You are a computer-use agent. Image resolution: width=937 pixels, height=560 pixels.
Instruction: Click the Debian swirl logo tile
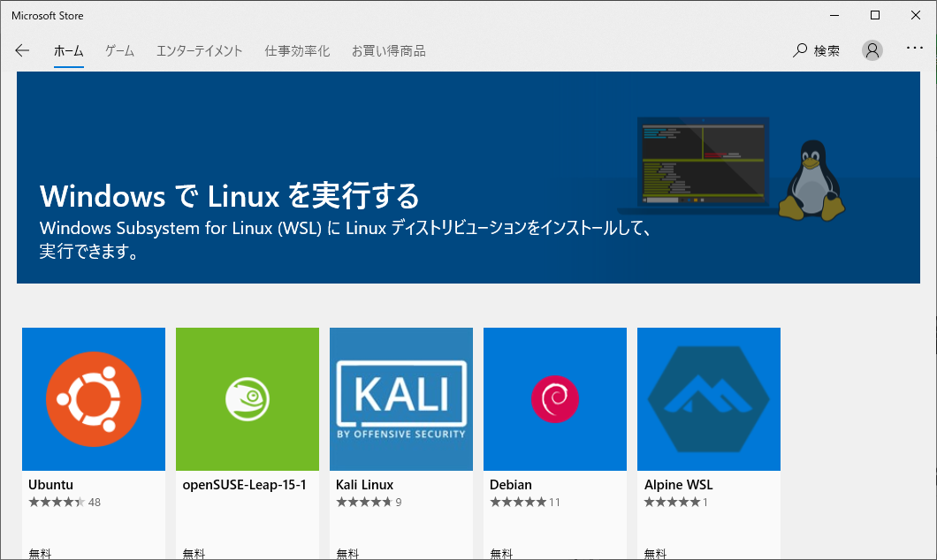click(x=555, y=399)
